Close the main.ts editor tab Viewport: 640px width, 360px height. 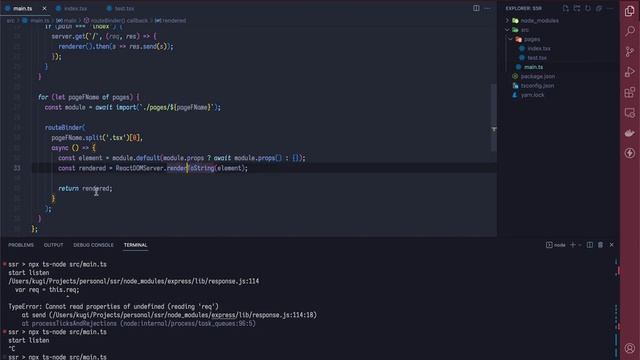coord(44,8)
